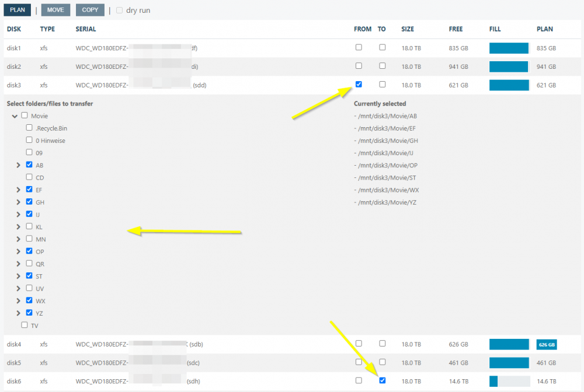The height and width of the screenshot is (392, 584).
Task: Deselect the EF folder checkbox
Action: point(29,189)
